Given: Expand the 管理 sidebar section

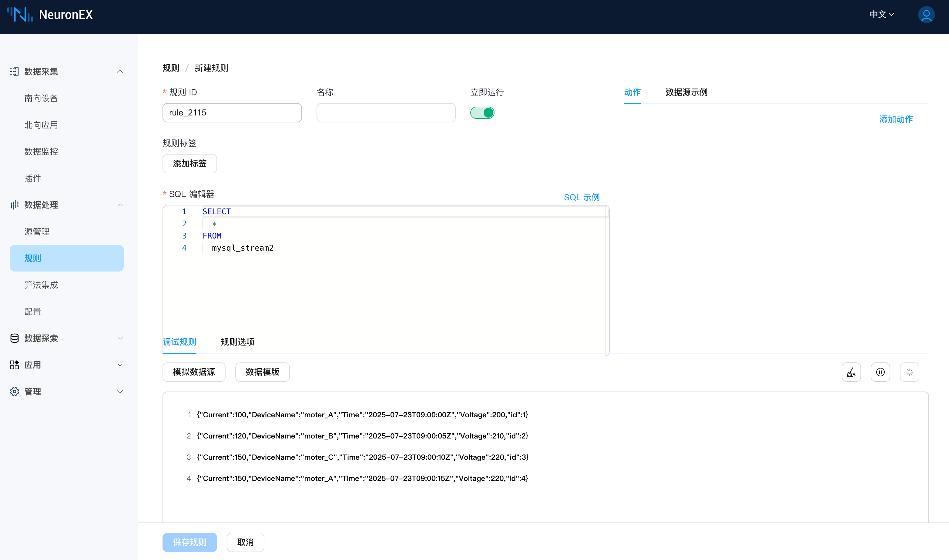Looking at the screenshot, I should [x=120, y=391].
